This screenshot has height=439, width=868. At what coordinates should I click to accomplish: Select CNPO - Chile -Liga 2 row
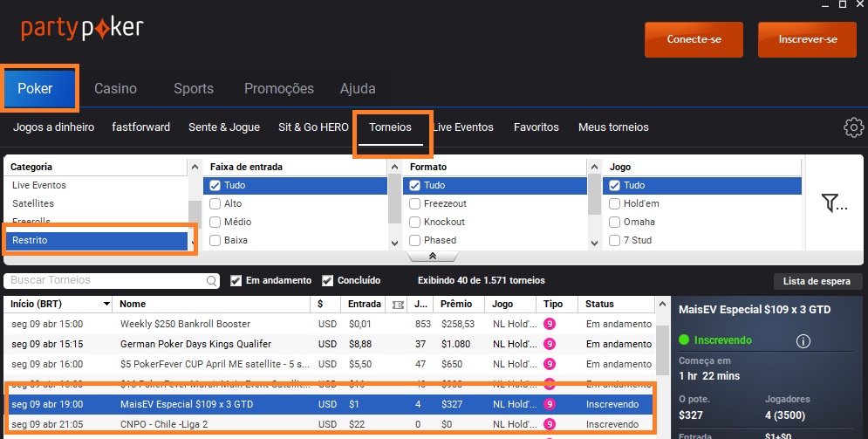(330, 424)
